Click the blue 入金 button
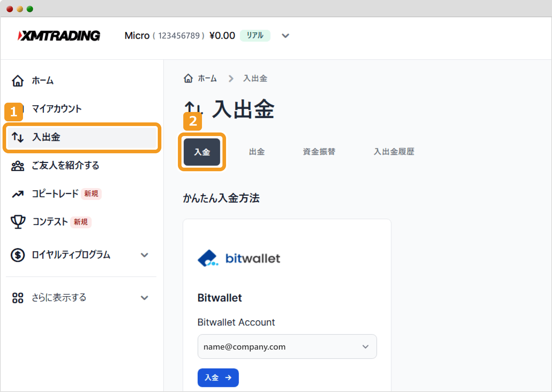This screenshot has height=392, width=552. tap(218, 378)
